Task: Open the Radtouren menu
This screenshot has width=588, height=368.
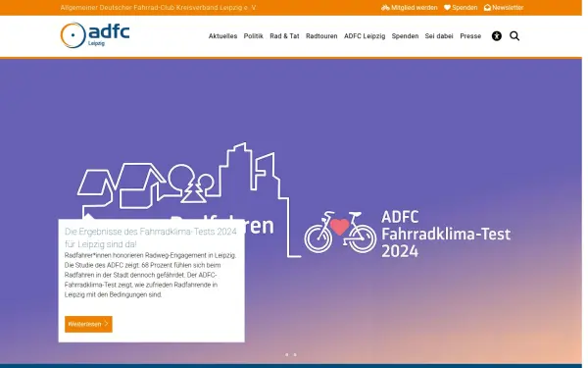Action: (x=321, y=36)
